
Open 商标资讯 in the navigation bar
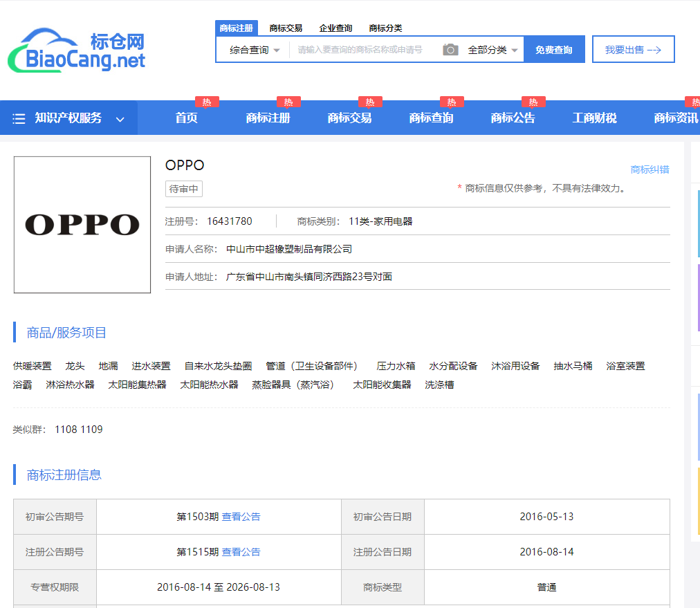[676, 118]
